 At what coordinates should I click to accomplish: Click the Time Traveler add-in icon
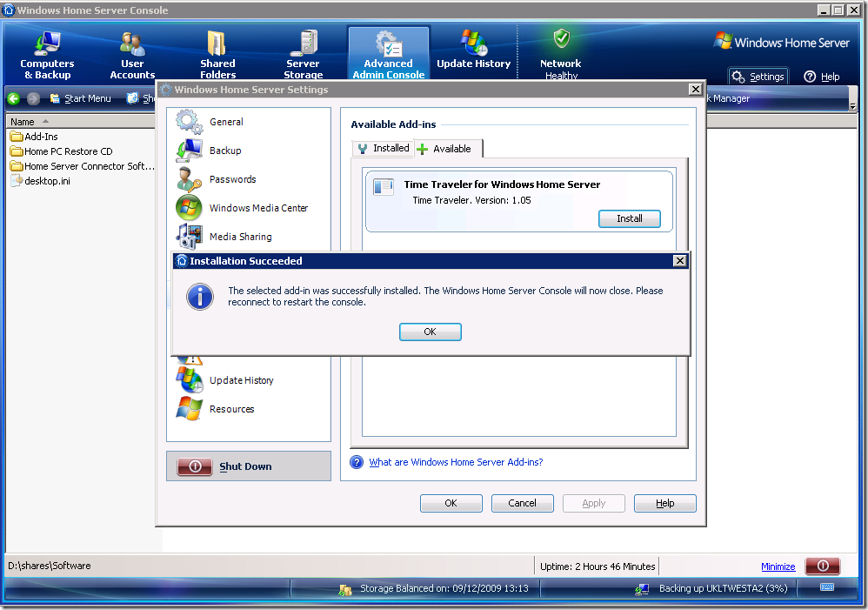[383, 186]
